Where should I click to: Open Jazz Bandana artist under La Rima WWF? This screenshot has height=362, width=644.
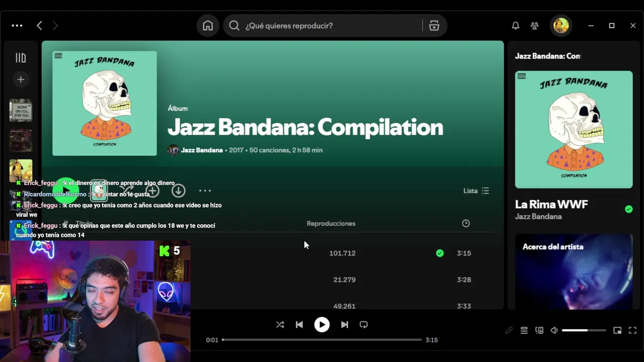pos(538,217)
